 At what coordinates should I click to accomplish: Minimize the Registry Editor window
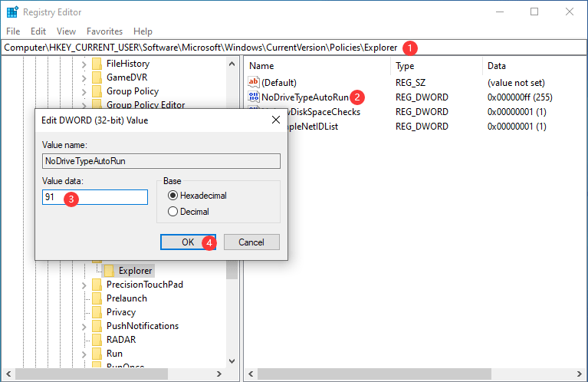(500, 12)
